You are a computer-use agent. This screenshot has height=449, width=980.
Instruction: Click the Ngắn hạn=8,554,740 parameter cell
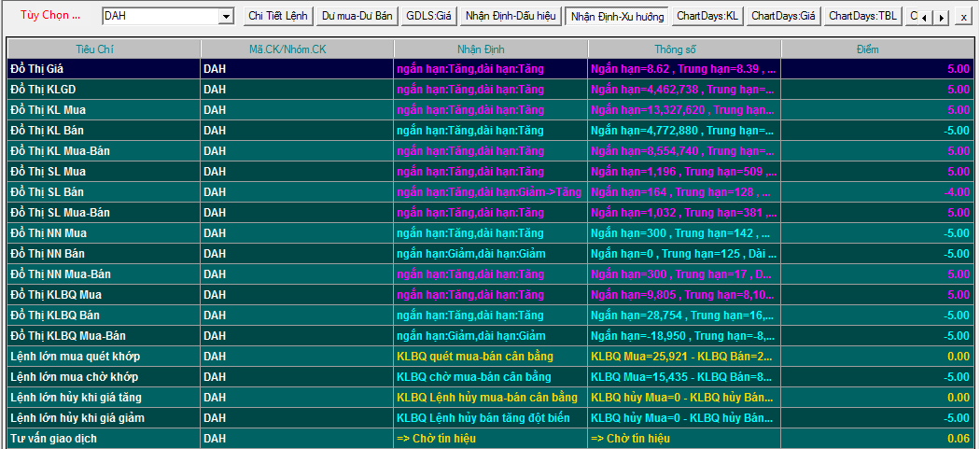tap(684, 150)
